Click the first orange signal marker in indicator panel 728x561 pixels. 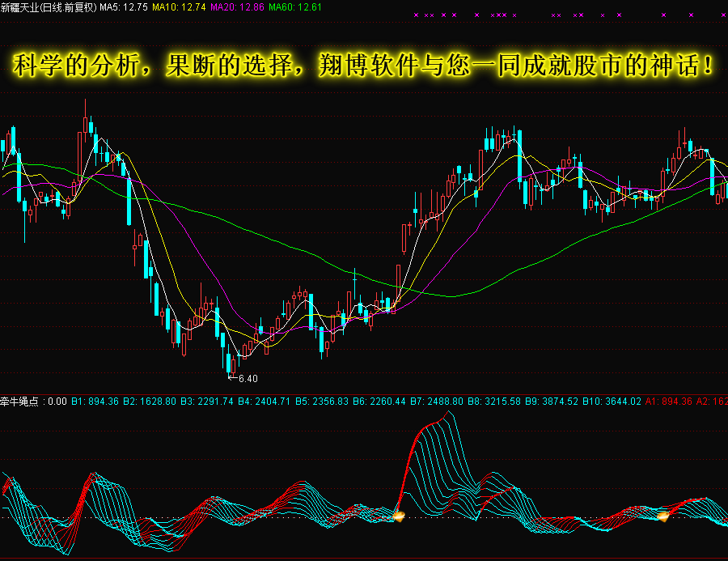pos(399,516)
